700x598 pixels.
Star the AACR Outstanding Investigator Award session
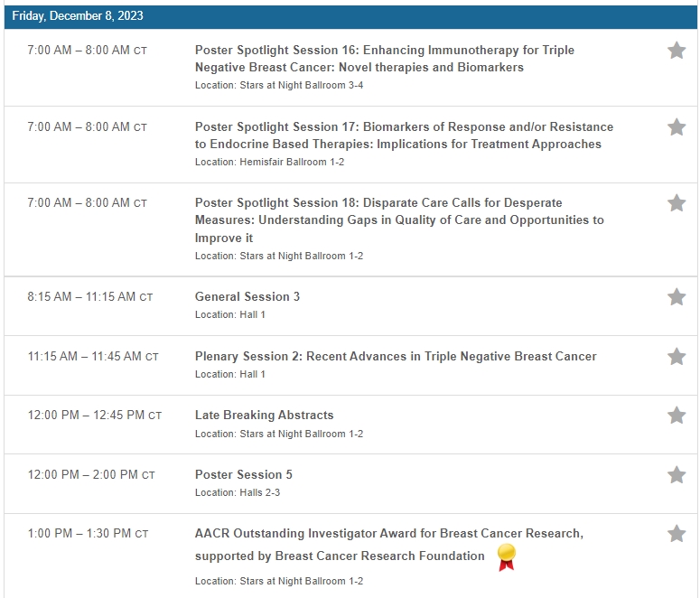tap(677, 534)
